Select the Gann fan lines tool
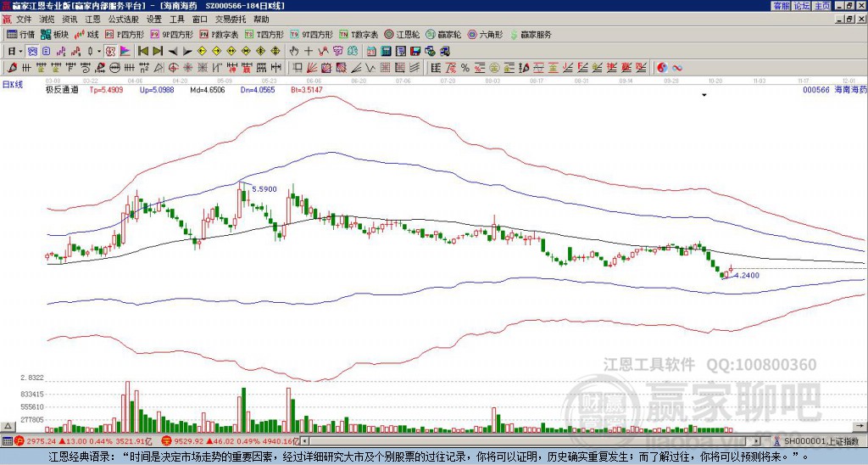The image size is (868, 465). point(312,68)
